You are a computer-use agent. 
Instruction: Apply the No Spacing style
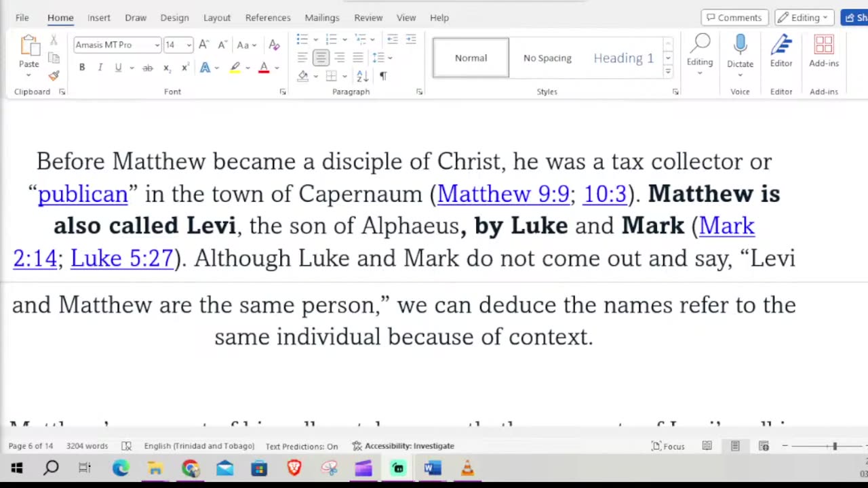click(547, 58)
